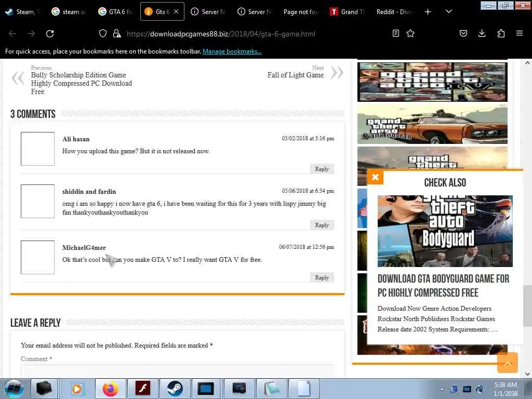Open the notepad taskbar icon
The image size is (532, 399).
point(271,389)
